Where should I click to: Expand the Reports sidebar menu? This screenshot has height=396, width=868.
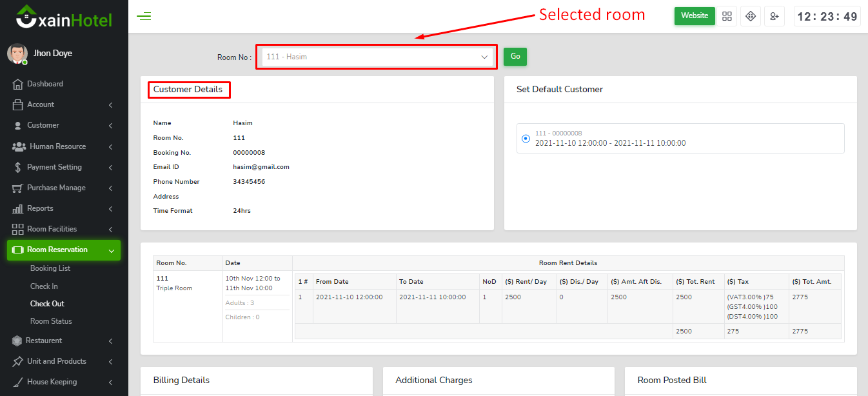63,208
